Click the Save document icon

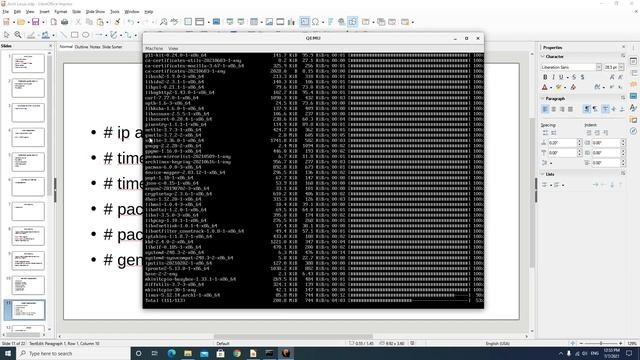36,22
